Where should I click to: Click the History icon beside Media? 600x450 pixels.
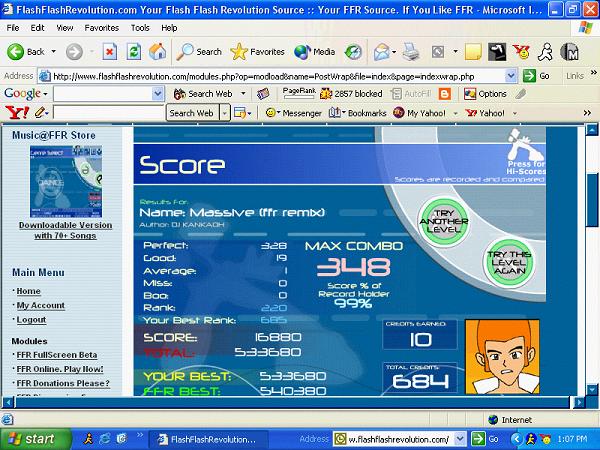[353, 52]
